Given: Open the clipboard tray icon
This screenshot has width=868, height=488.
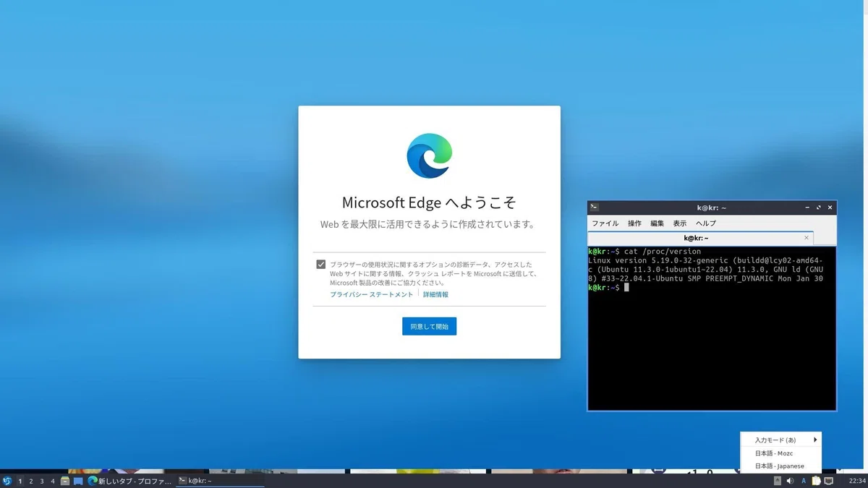Looking at the screenshot, I should (x=816, y=481).
